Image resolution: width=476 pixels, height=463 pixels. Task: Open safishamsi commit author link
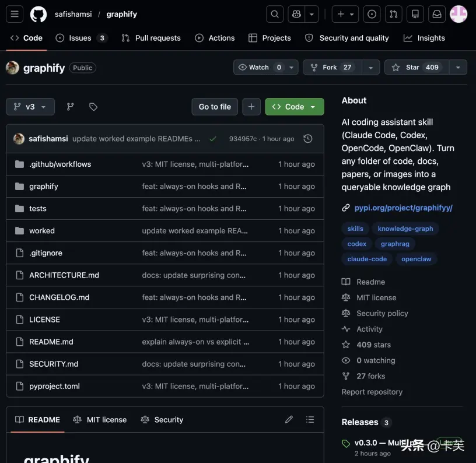pos(48,139)
